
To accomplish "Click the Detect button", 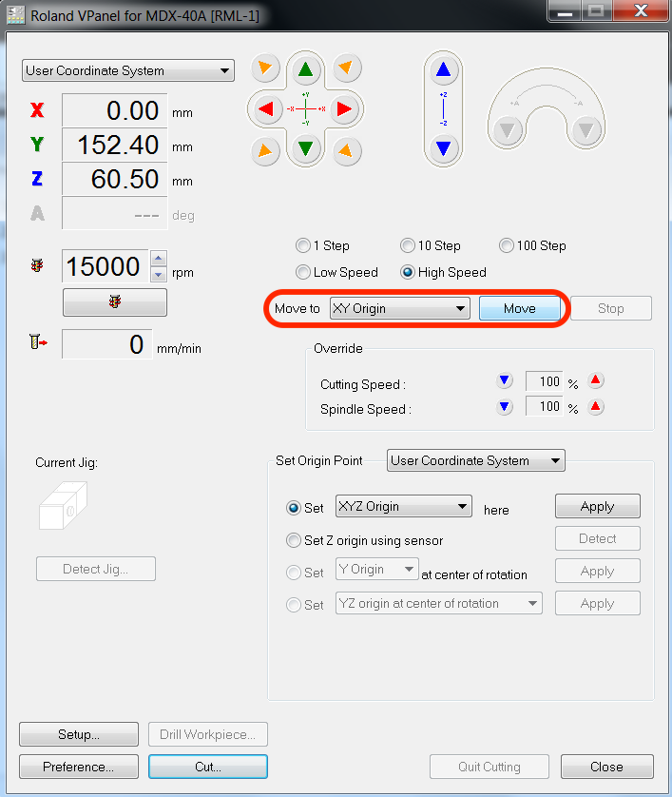I will [x=598, y=538].
